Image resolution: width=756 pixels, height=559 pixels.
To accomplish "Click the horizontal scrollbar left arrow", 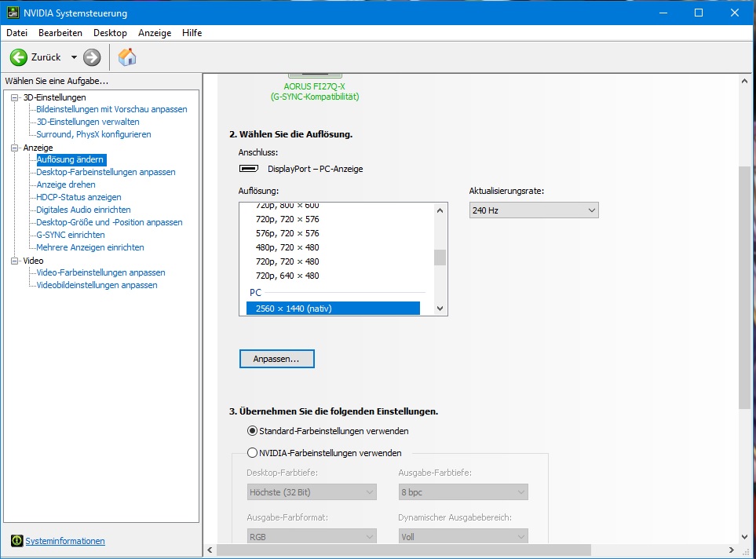I will click(x=210, y=550).
